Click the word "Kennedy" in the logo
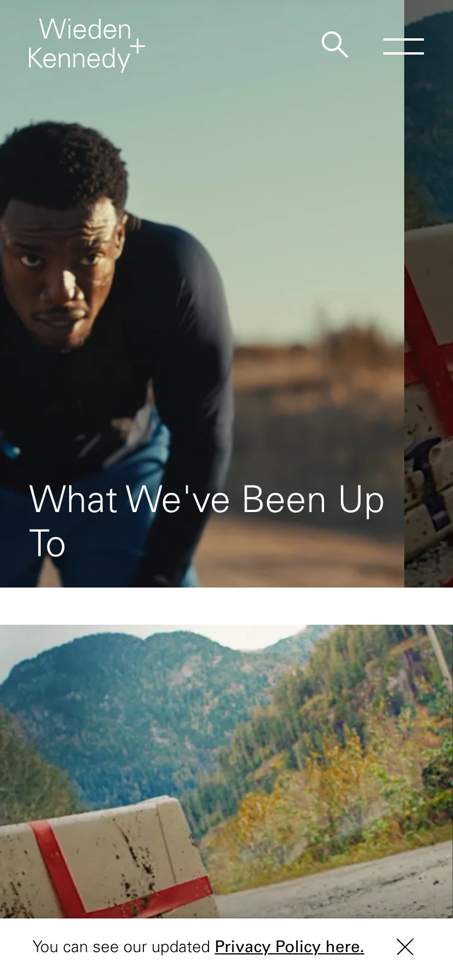 click(x=78, y=59)
